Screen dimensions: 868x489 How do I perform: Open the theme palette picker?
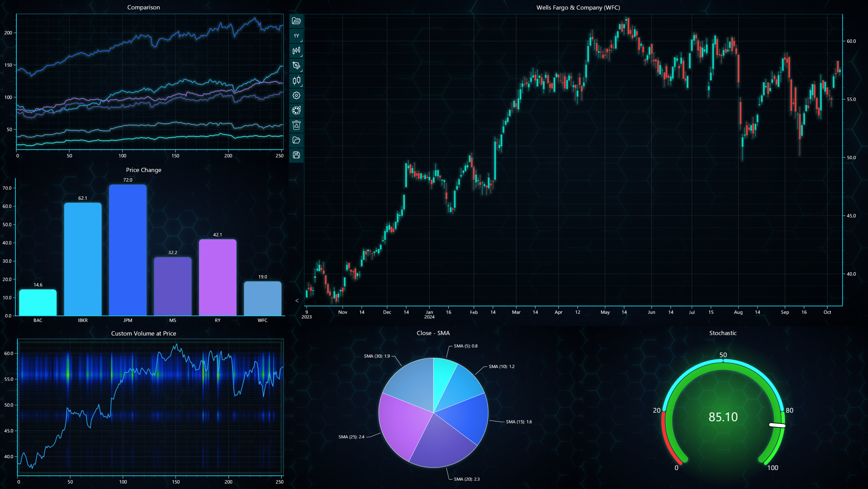point(296,110)
